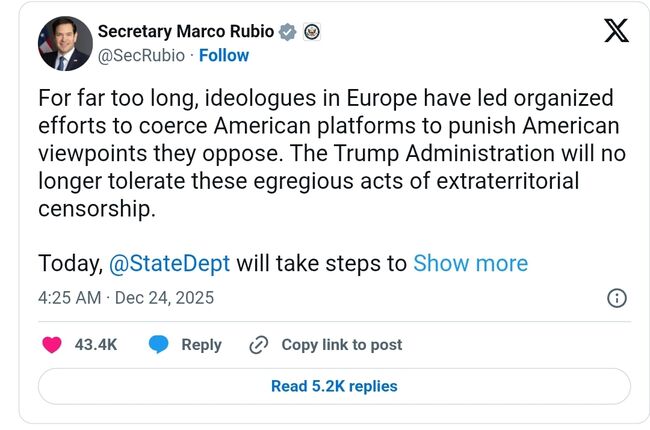
Task: Follow the @SecRubio account
Action: pos(224,56)
